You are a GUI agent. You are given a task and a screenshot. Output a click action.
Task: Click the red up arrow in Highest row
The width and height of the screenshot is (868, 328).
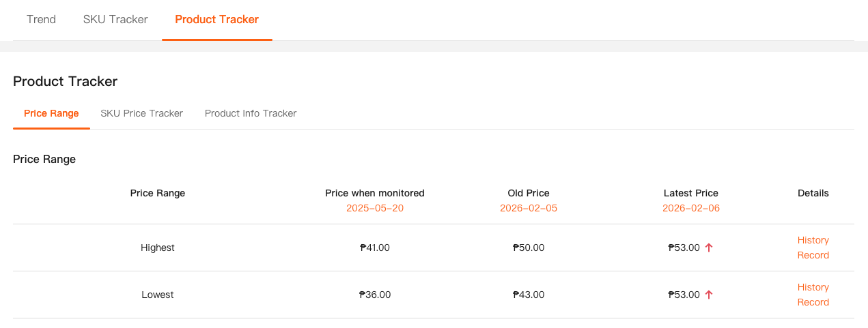point(709,248)
